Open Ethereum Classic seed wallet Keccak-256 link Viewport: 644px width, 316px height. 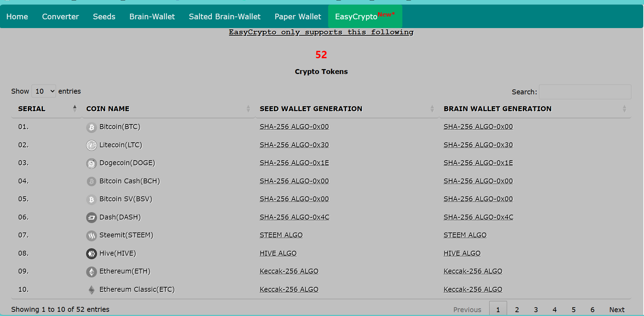tap(289, 289)
